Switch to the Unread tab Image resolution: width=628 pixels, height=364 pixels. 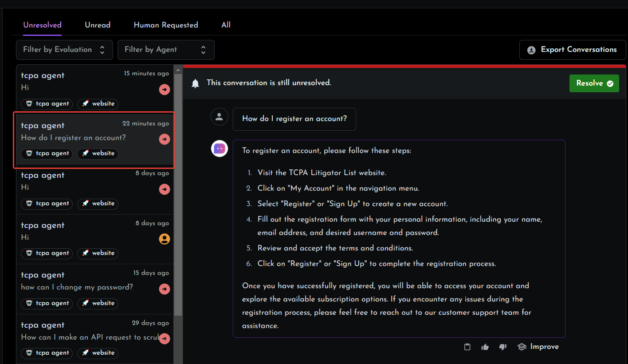(98, 25)
